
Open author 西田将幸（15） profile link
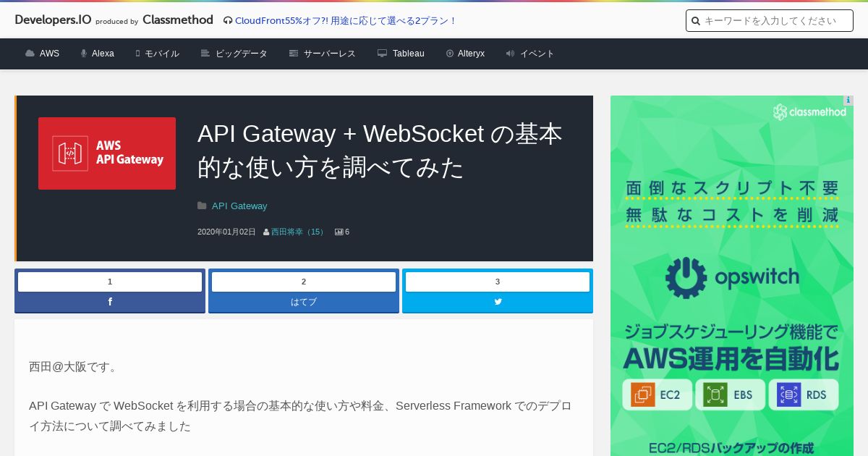[299, 232]
